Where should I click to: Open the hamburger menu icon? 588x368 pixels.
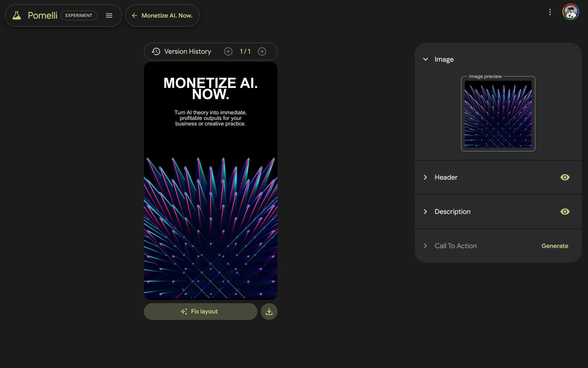tap(109, 15)
